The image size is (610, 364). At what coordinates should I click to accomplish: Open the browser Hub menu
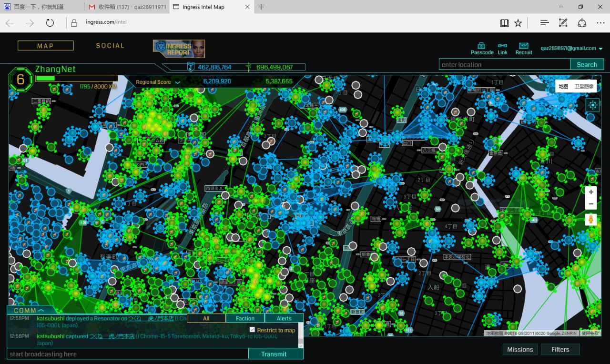point(545,23)
